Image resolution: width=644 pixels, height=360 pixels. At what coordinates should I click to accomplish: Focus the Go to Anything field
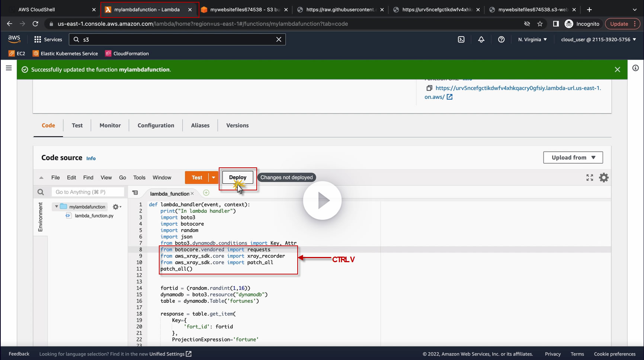pos(88,192)
